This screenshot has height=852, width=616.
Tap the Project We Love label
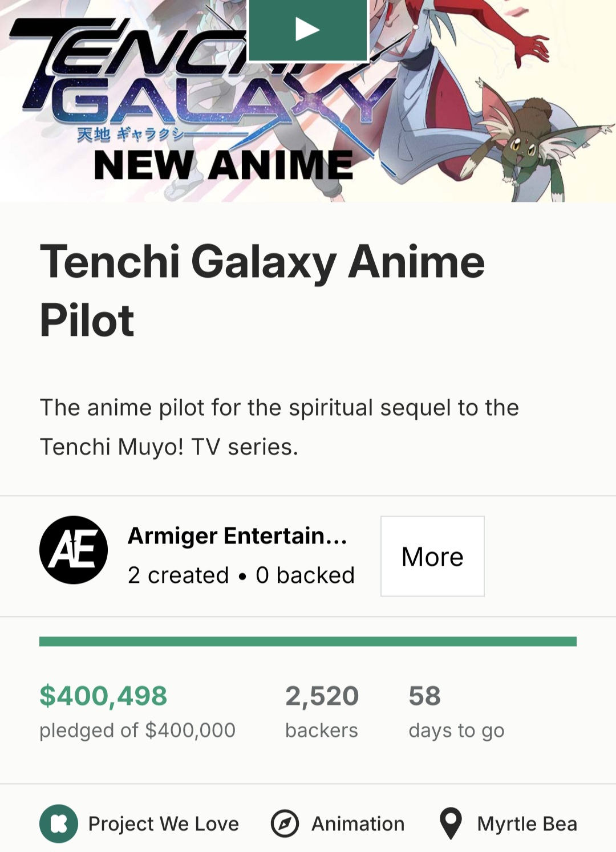click(x=163, y=823)
